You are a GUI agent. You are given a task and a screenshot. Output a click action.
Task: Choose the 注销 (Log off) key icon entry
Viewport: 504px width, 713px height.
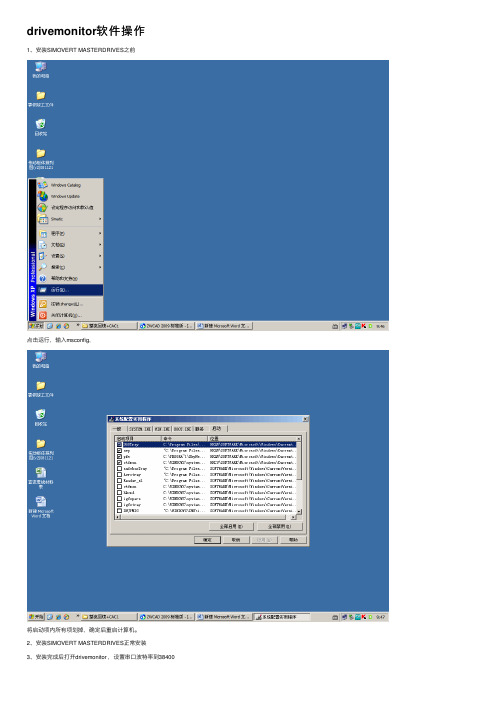point(70,304)
